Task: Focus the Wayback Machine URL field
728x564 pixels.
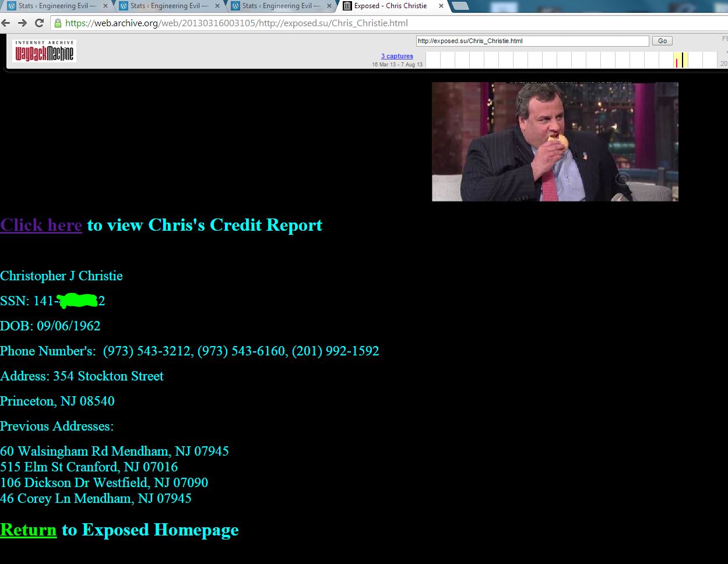Action: (532, 41)
